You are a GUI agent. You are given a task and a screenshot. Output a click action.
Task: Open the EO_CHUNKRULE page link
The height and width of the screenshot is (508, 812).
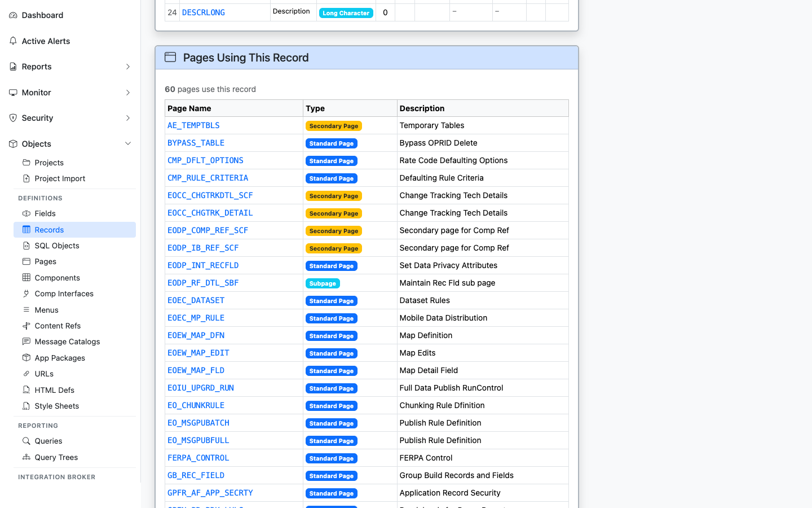pos(196,405)
